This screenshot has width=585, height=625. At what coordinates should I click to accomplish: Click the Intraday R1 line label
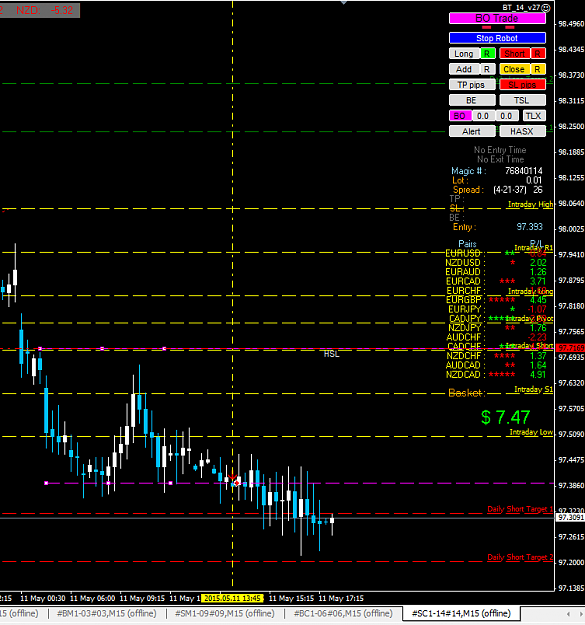[534, 248]
